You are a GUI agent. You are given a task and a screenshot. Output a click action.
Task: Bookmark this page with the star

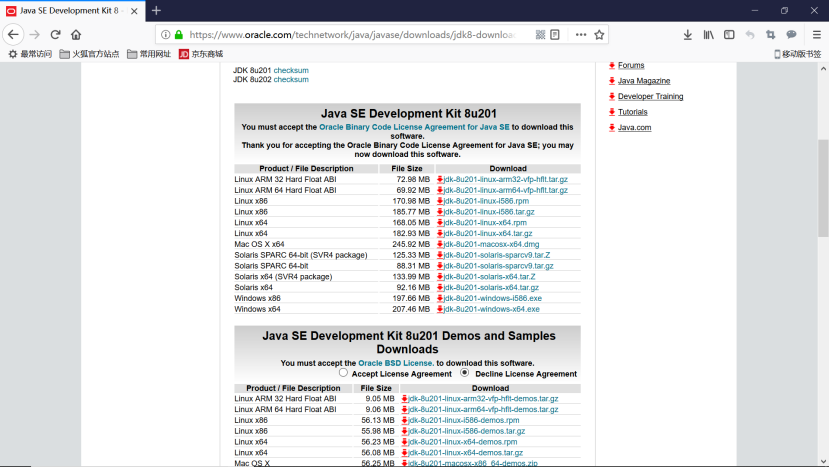[599, 35]
